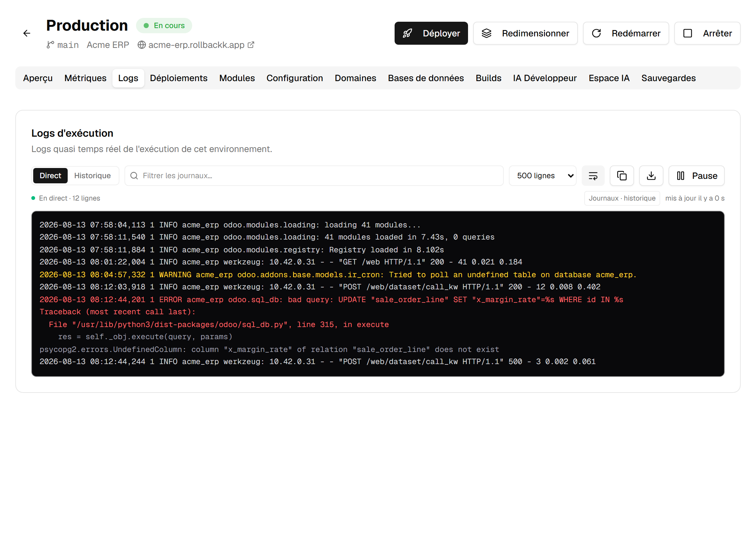
Task: Click the sql_db.py line 315 traceback line
Action: coord(219,325)
